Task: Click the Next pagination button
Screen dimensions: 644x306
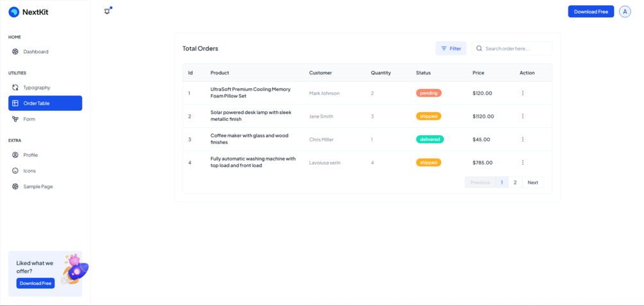Action: (x=533, y=182)
